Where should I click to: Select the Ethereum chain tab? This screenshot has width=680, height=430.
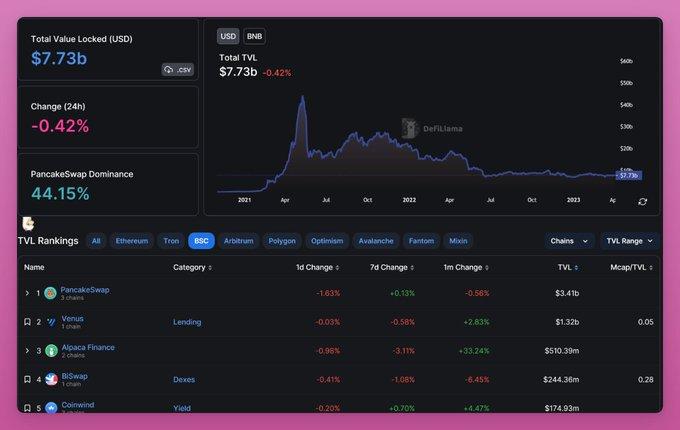click(132, 241)
